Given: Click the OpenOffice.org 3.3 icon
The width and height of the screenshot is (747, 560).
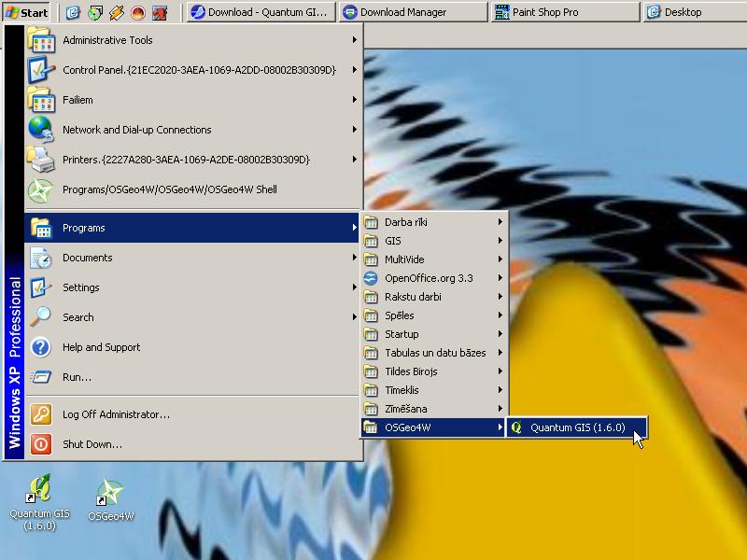Looking at the screenshot, I should click(371, 278).
